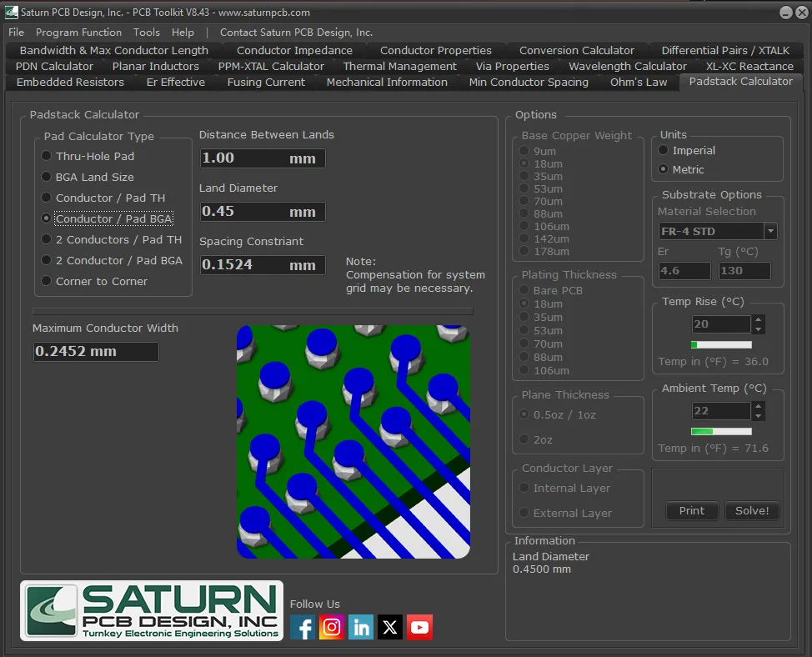Select 2 Conductors / Pad TH option
This screenshot has width=812, height=657.
point(112,240)
